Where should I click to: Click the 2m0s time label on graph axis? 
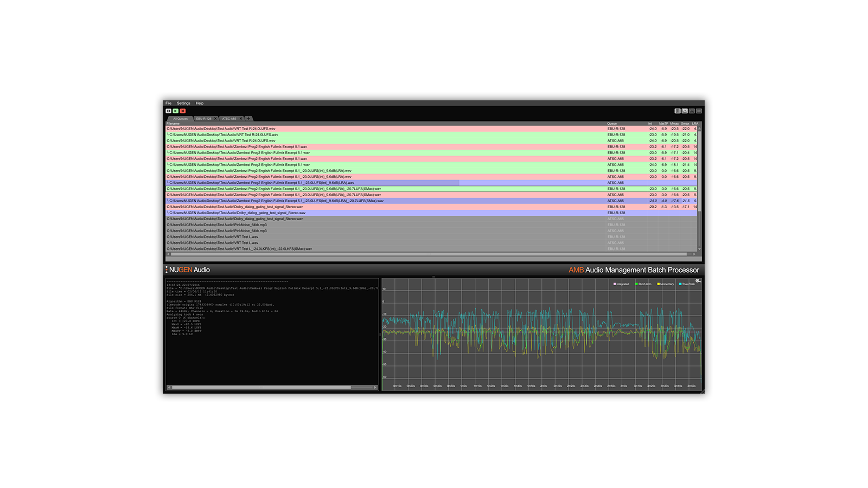pyautogui.click(x=544, y=386)
